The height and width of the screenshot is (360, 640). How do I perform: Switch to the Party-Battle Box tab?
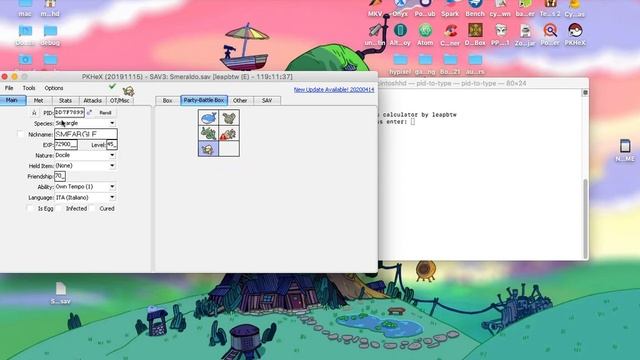(204, 100)
